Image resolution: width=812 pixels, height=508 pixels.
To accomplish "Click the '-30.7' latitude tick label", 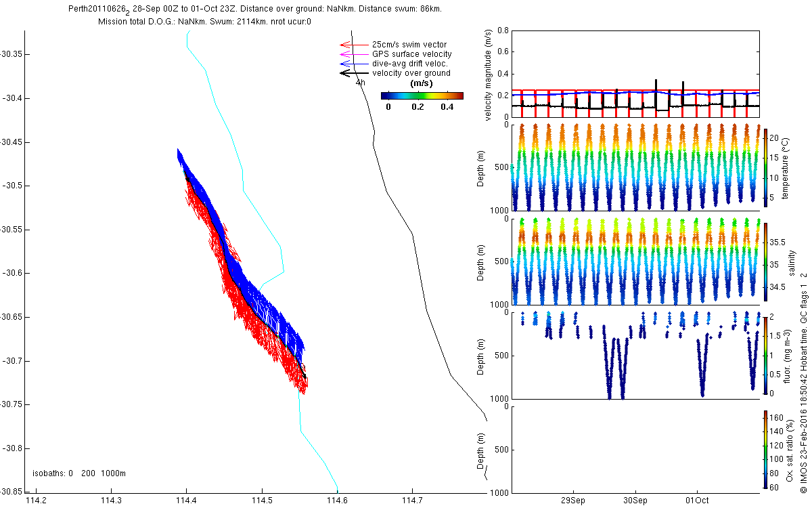I will pyautogui.click(x=13, y=361).
